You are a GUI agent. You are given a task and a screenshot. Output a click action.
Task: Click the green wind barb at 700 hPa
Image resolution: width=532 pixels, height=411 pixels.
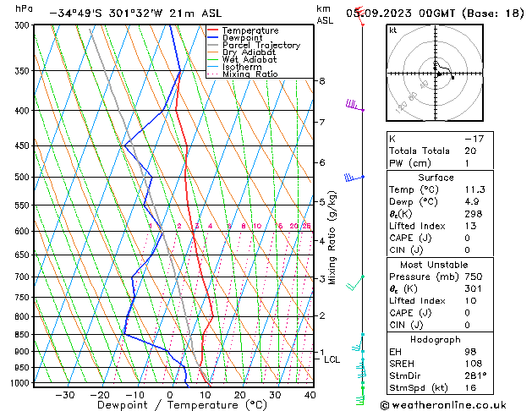tap(355, 283)
